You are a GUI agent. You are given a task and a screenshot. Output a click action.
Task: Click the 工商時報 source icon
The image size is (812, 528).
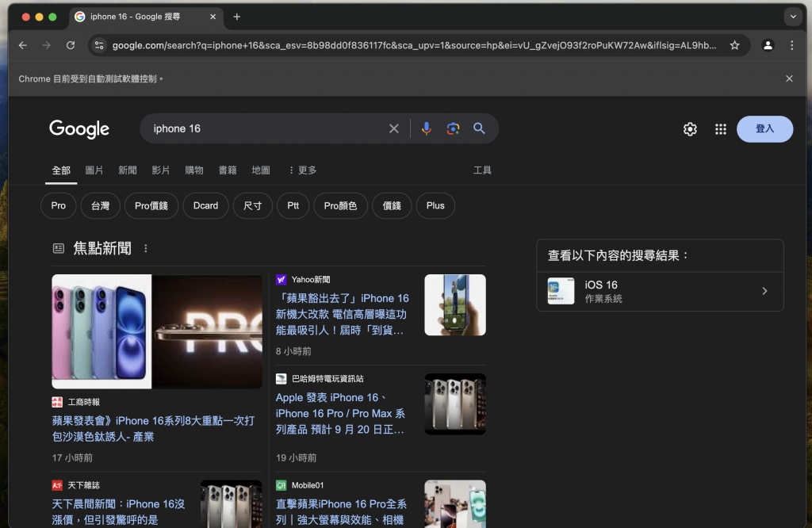pyautogui.click(x=57, y=402)
